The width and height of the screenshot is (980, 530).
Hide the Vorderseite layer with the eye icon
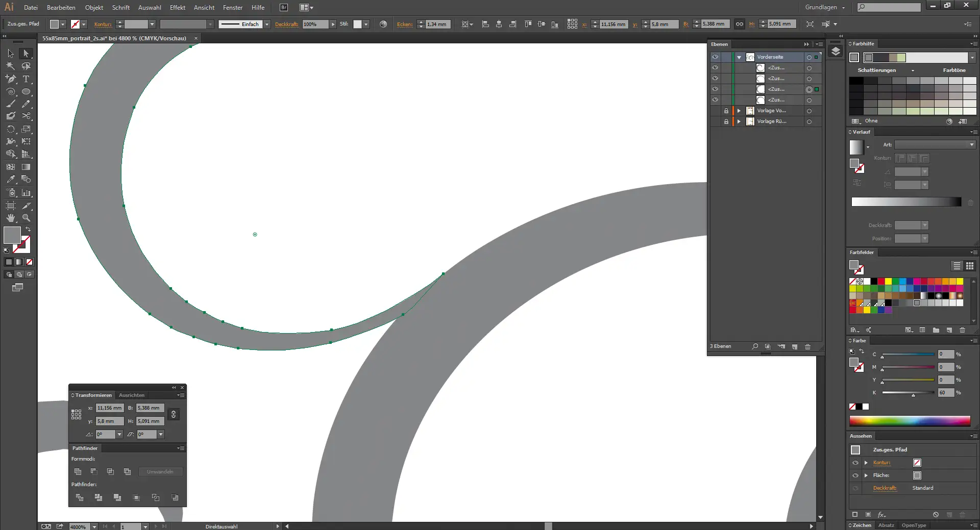pyautogui.click(x=715, y=57)
